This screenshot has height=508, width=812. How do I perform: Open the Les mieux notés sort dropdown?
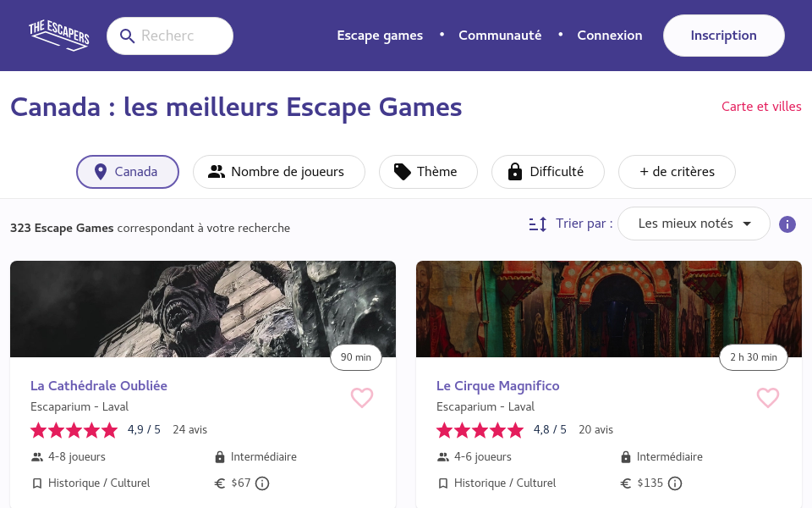tap(694, 224)
